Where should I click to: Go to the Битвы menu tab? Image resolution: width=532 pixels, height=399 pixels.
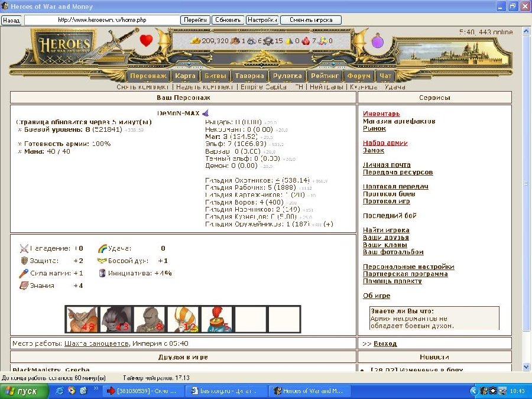(215, 76)
